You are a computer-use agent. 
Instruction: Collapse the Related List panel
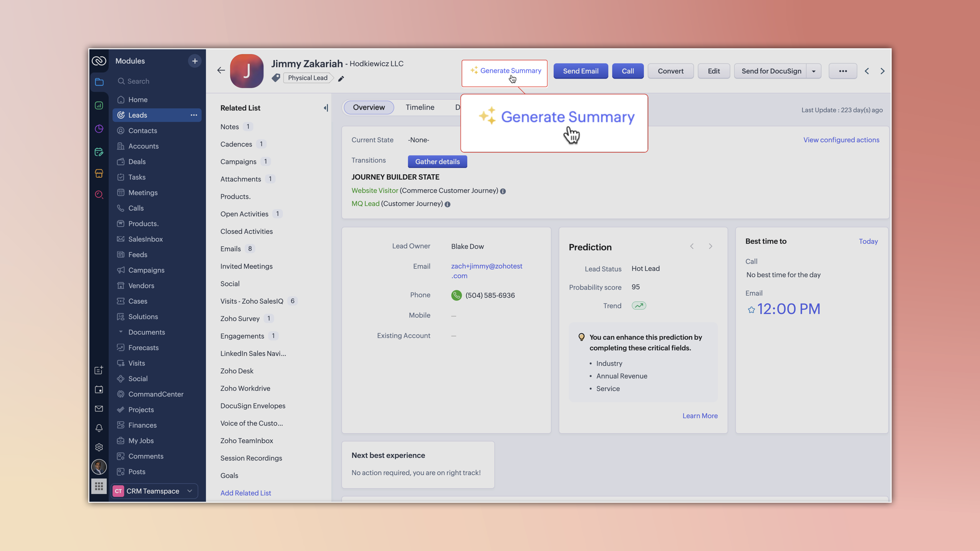326,108
